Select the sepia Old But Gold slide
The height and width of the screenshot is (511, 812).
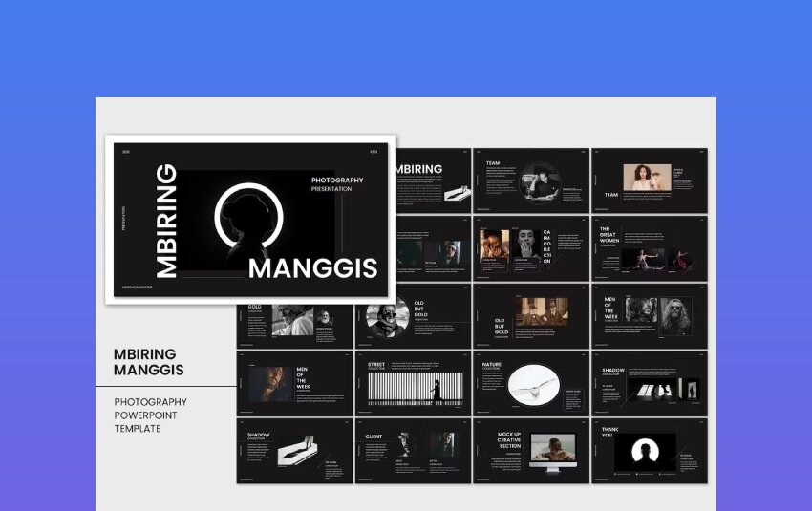pyautogui.click(x=530, y=315)
